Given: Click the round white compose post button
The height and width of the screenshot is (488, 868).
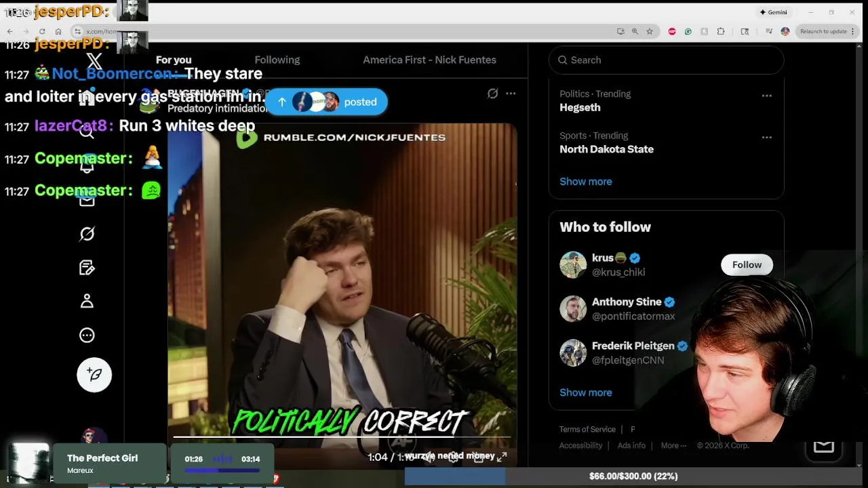Looking at the screenshot, I should click(x=94, y=374).
